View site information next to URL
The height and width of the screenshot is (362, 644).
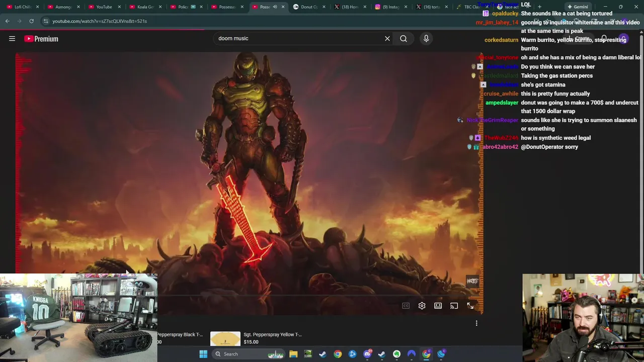click(46, 21)
